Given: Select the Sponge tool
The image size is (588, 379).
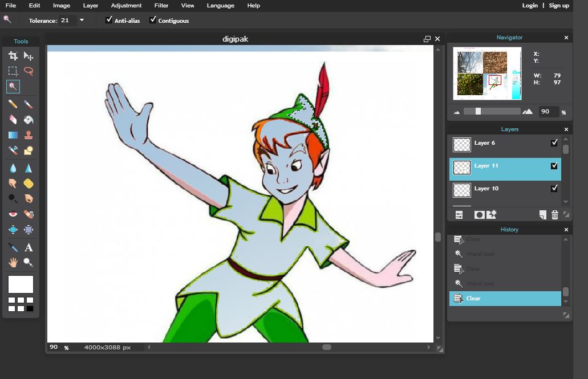Looking at the screenshot, I should pos(29,184).
